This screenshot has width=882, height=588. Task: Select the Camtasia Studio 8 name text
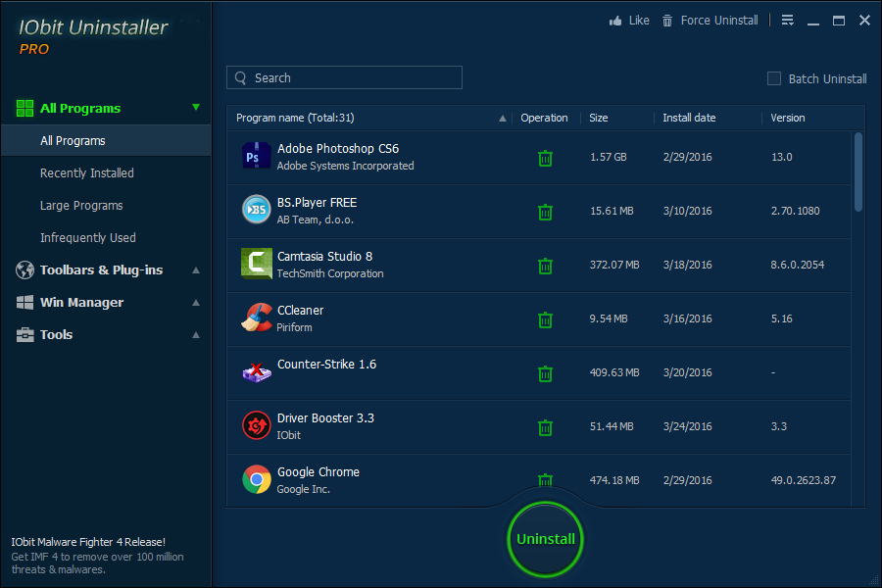point(324,257)
